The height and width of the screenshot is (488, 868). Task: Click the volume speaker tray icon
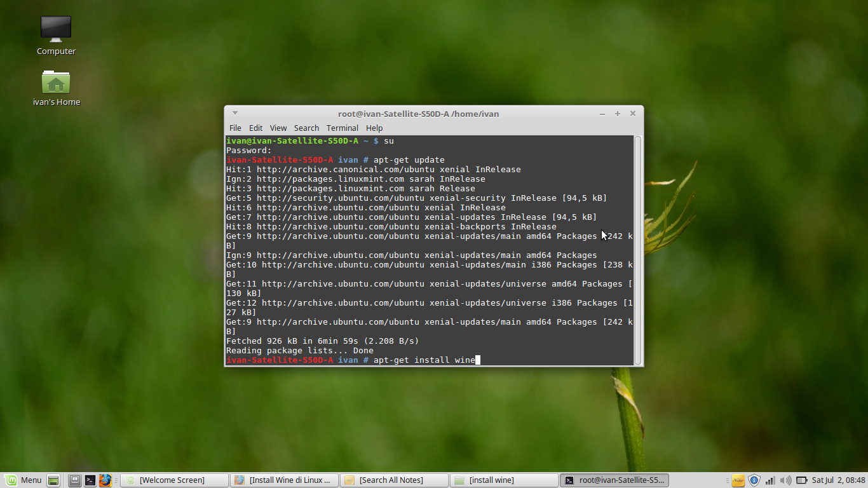(786, 480)
